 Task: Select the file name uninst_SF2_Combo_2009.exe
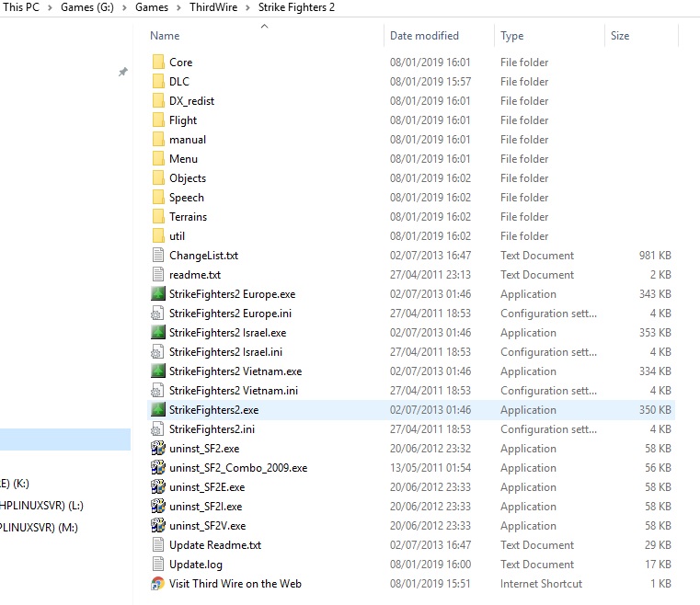click(x=238, y=468)
